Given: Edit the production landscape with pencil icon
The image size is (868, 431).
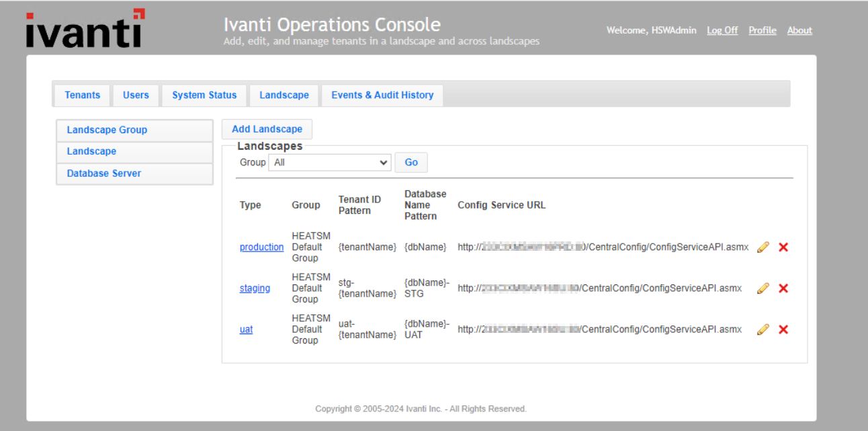Looking at the screenshot, I should (763, 247).
